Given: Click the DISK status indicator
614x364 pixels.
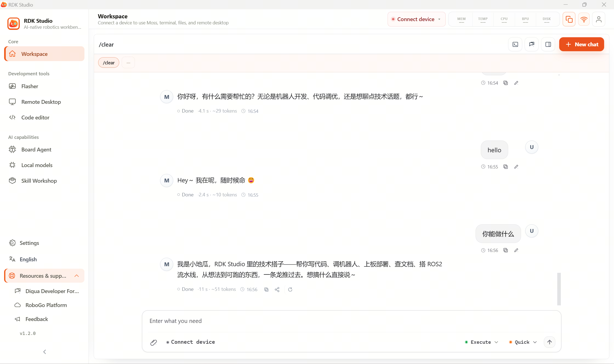Looking at the screenshot, I should [x=547, y=19].
